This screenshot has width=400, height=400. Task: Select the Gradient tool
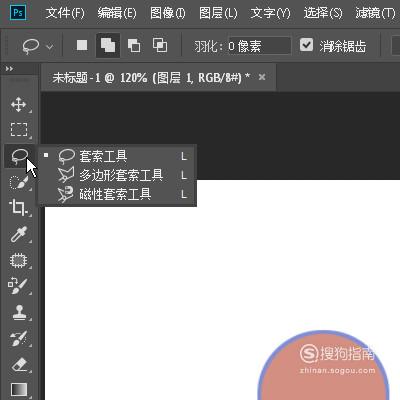click(19, 389)
